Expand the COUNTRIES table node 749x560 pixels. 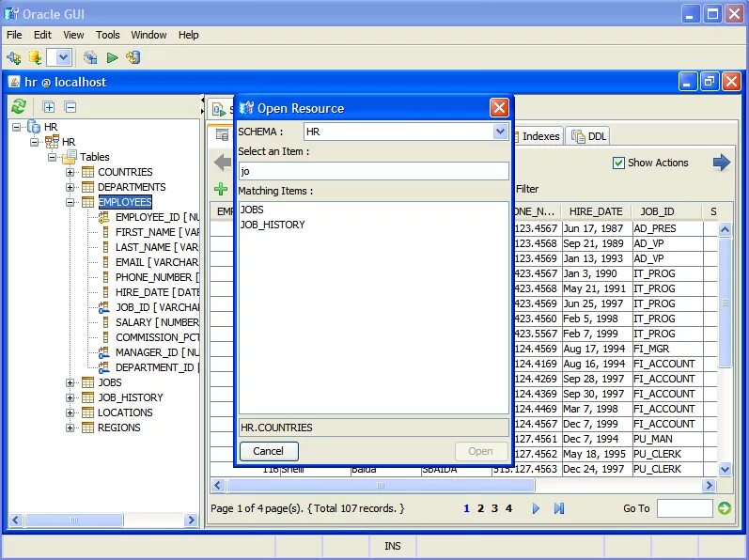pyautogui.click(x=70, y=172)
